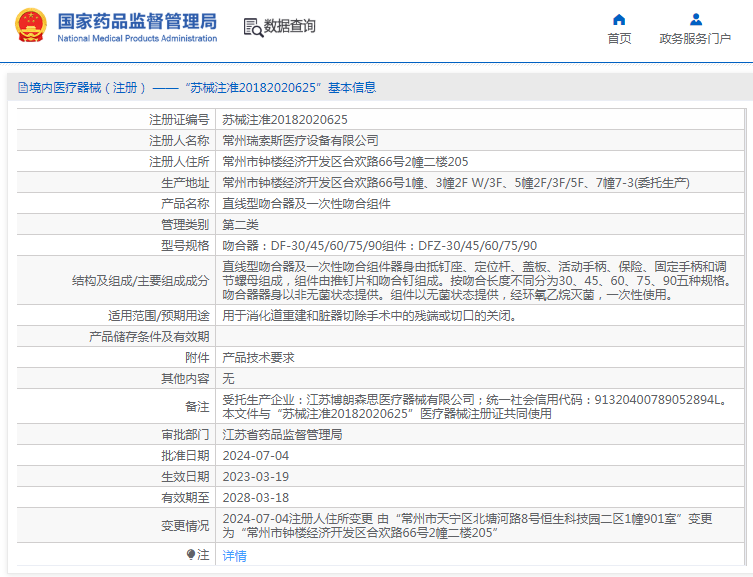Select change record text 注册人住所变更
Image resolution: width=753 pixels, height=577 pixels.
pyautogui.click(x=467, y=526)
